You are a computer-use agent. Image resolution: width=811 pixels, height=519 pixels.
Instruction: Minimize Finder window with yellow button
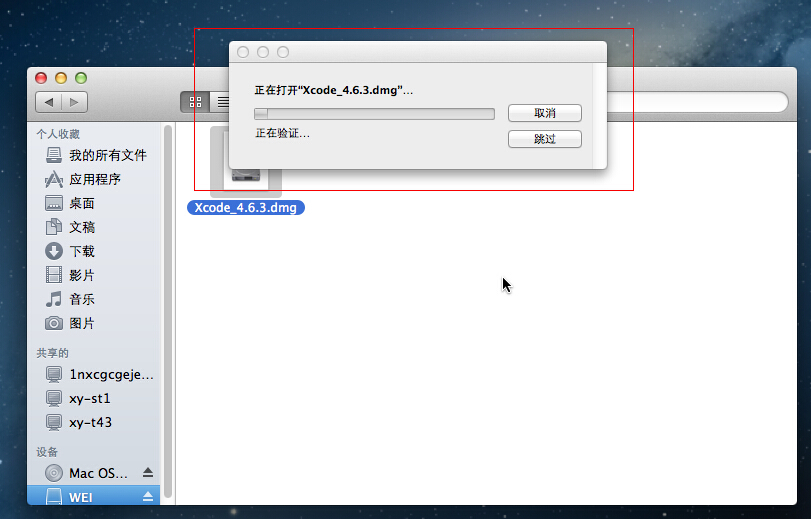(61, 78)
